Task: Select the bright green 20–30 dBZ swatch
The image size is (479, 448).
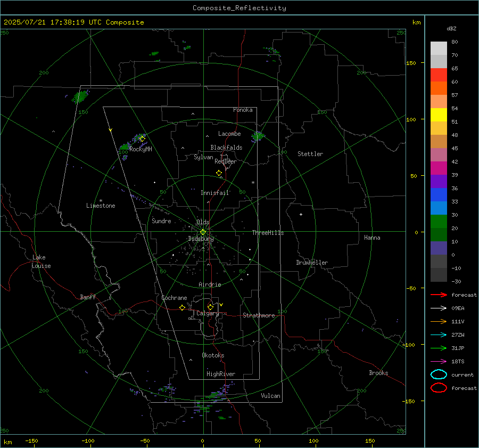Action: click(439, 222)
